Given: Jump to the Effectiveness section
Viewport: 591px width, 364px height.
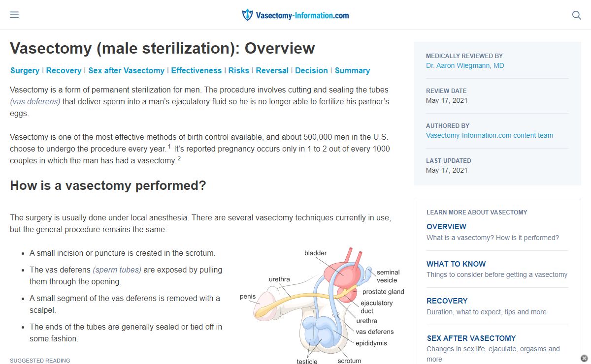Looking at the screenshot, I should [197, 70].
